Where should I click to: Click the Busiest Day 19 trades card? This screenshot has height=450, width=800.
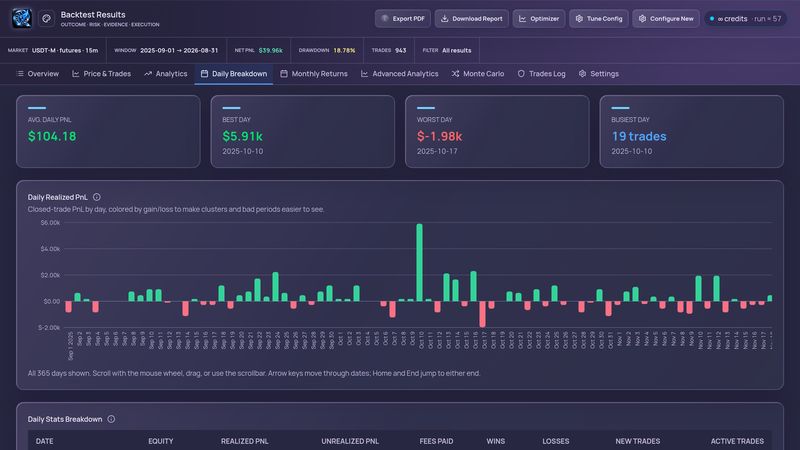tap(691, 131)
